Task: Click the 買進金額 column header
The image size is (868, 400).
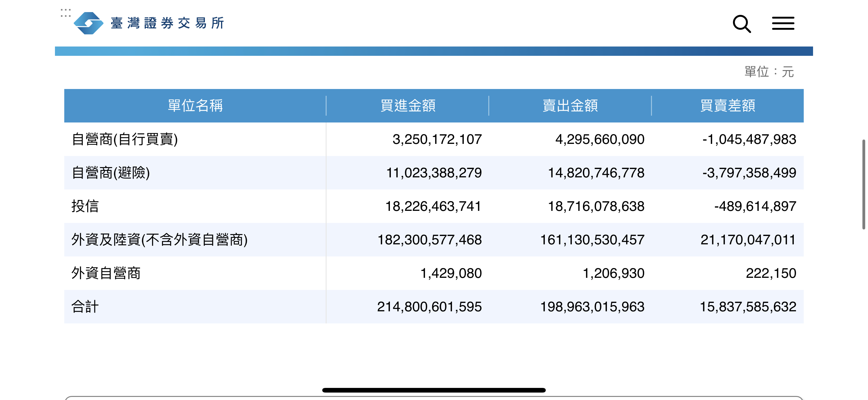Action: [x=408, y=106]
